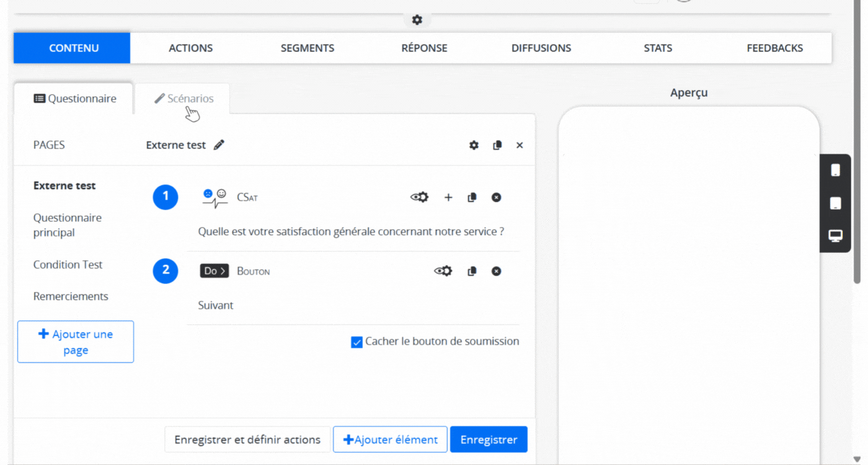The height and width of the screenshot is (465, 868).
Task: Duplicate the Externe test page
Action: coord(497,145)
